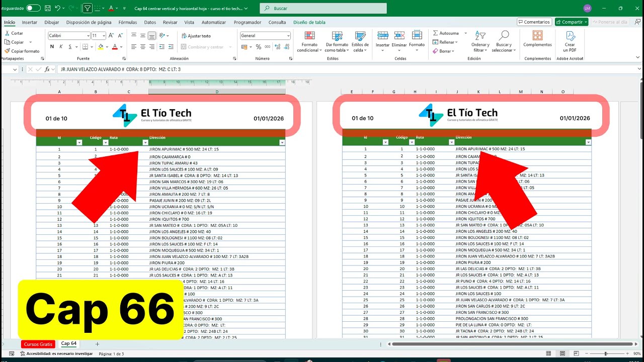Screen dimensions: 644x362
Task: Toggle the Autoguardado switch
Action: (x=33, y=8)
